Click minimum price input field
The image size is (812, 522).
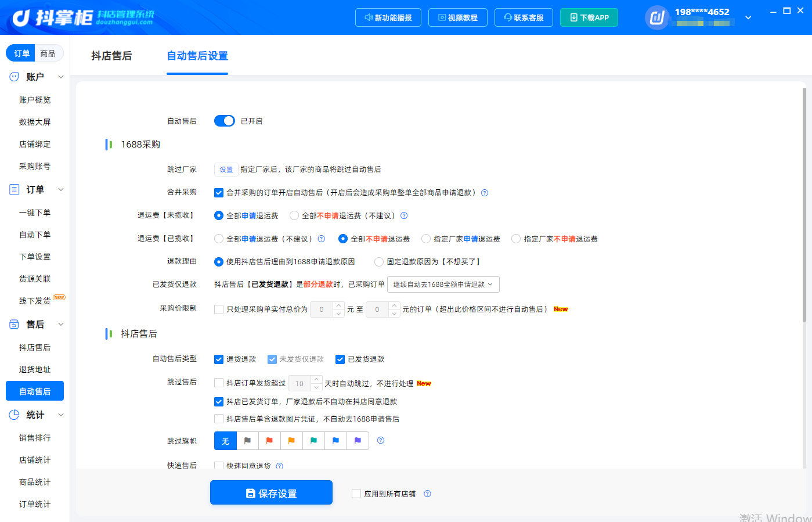[322, 309]
